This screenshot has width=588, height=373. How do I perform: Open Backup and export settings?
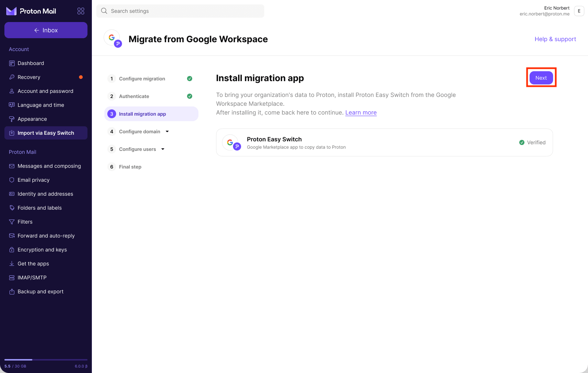[46, 291]
